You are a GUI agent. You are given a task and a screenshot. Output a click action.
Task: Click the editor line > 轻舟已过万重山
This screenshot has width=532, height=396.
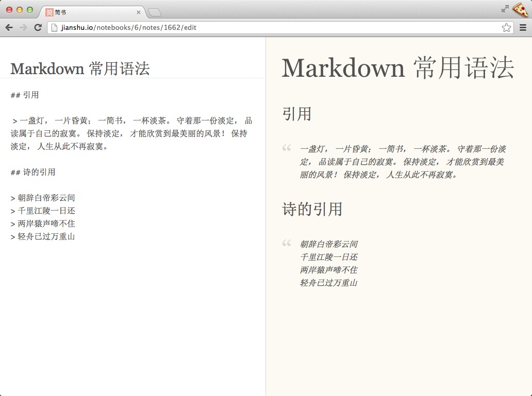[x=43, y=237]
